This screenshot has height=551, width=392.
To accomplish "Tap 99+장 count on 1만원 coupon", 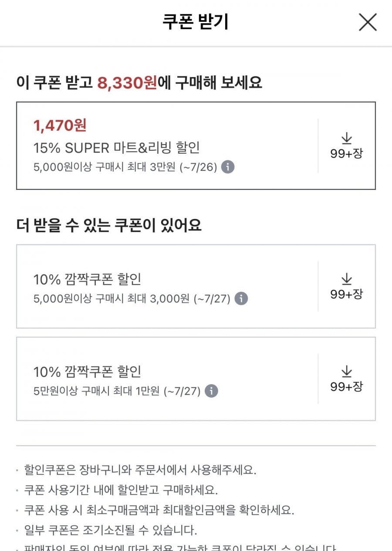I will [346, 386].
